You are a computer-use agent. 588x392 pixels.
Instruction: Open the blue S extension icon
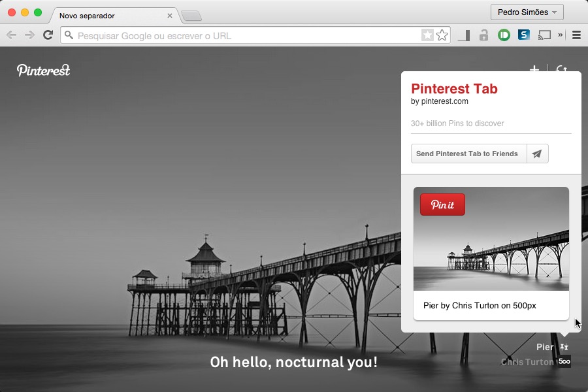click(524, 35)
